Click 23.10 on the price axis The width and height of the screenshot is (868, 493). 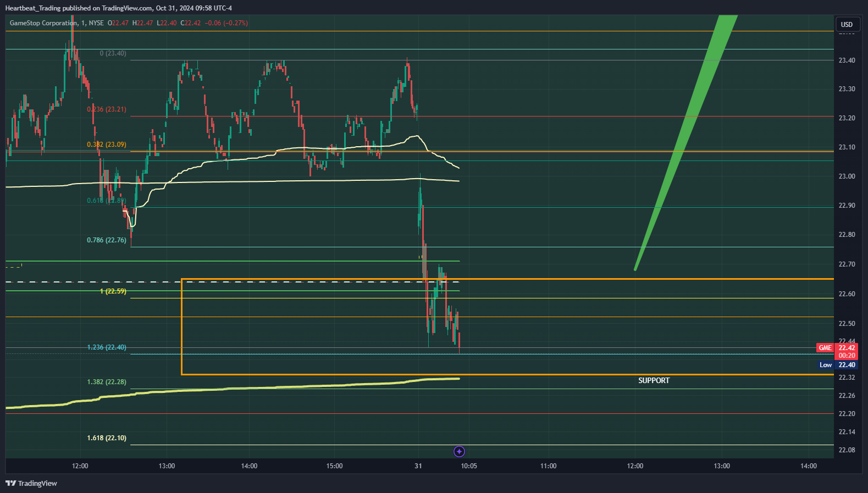[847, 147]
